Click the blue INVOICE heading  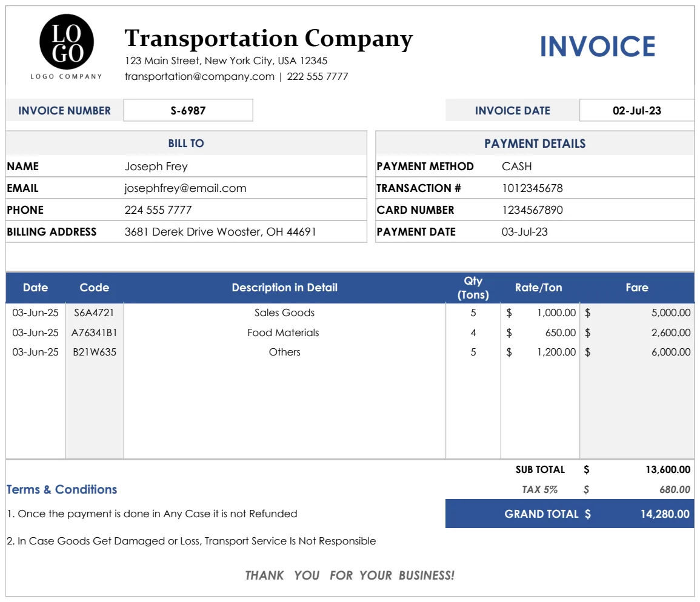coord(598,47)
